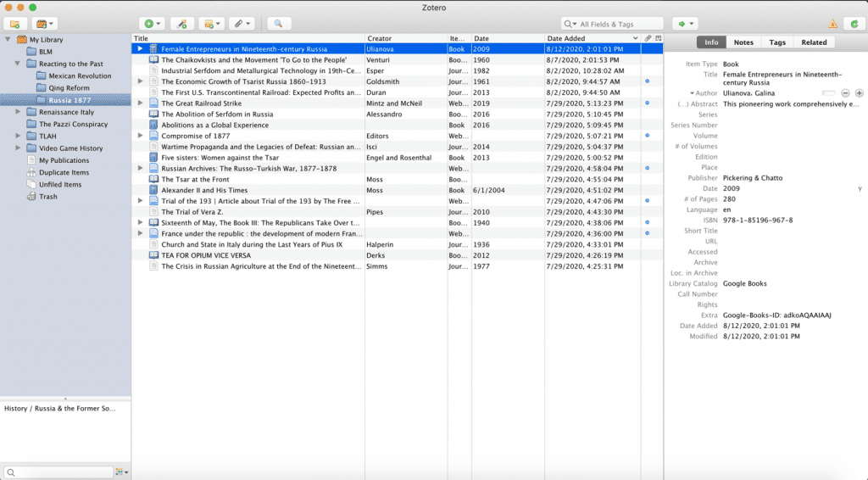
Task: Collapse the Reacting to the Past collection
Action: tap(18, 64)
